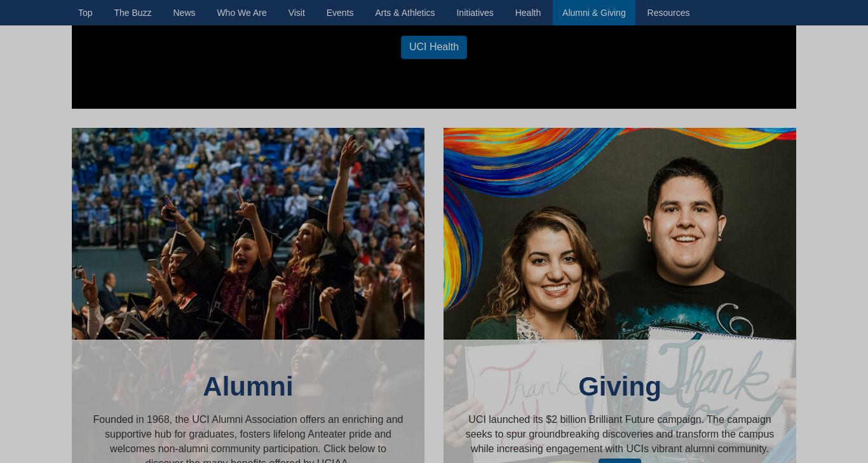The width and height of the screenshot is (868, 463).
Task: Click the Brilliant Future campaign description
Action: click(x=620, y=434)
